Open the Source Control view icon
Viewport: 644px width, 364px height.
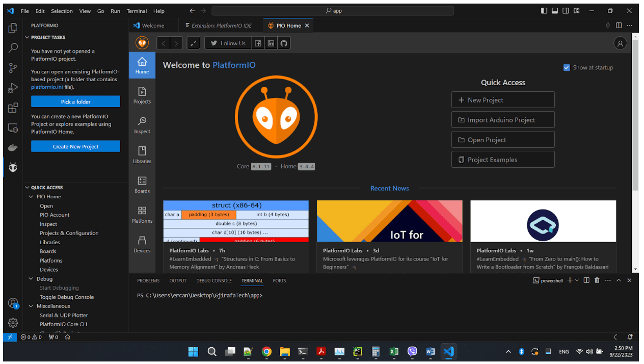[13, 68]
